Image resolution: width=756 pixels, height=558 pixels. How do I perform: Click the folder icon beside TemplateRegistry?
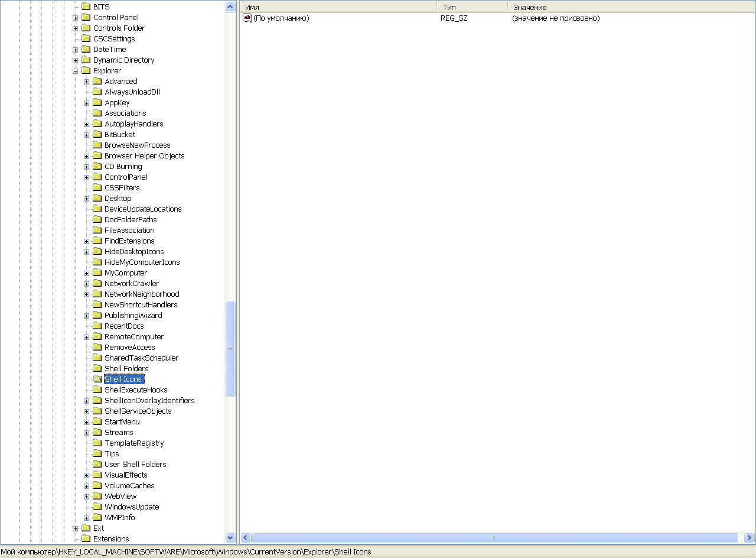click(x=97, y=443)
